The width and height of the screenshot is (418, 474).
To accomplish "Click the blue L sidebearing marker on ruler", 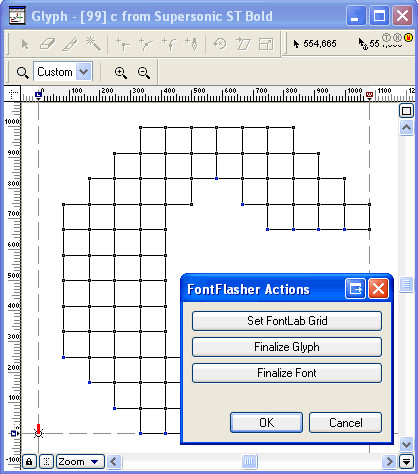I will [39, 95].
